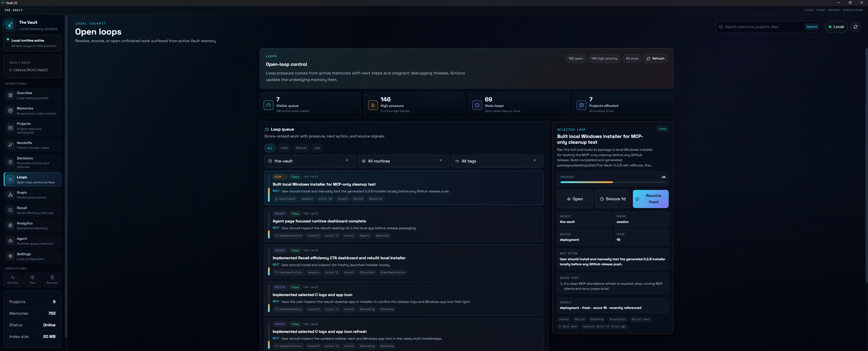
Task: Filter loop queue to HIGH
Action: click(x=284, y=148)
